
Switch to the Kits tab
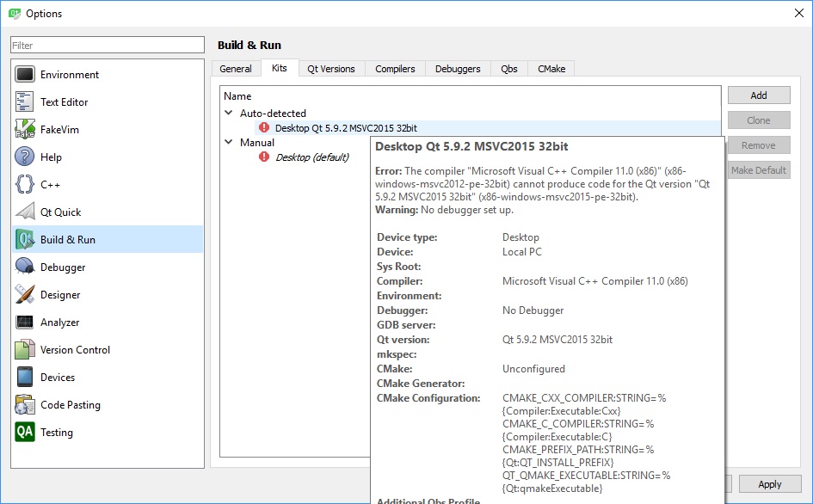coord(279,68)
